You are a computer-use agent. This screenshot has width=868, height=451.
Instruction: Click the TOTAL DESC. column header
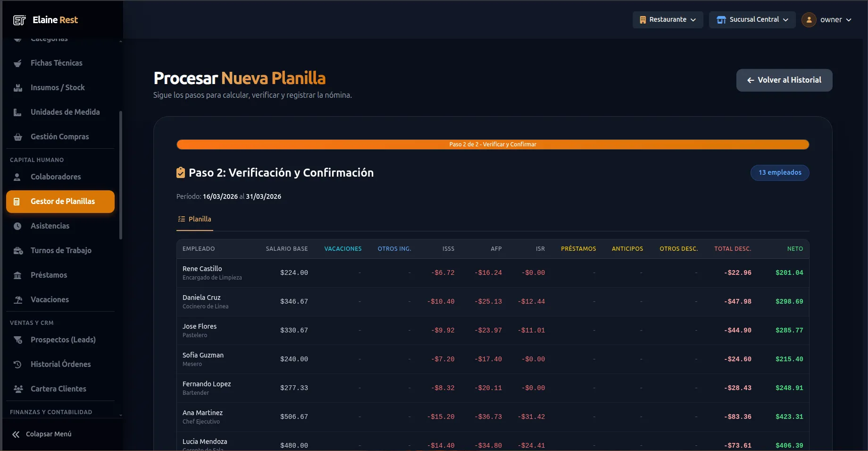[x=733, y=249]
